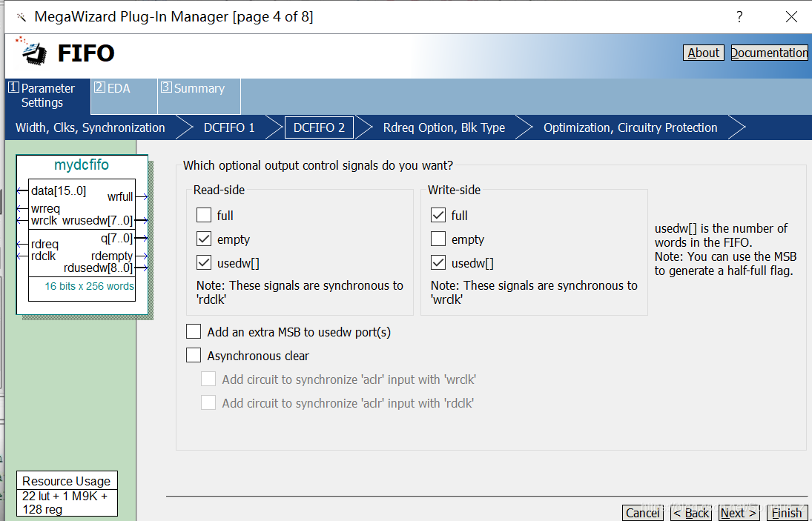Enable Asynchronous clear option
812x521 pixels.
click(194, 355)
